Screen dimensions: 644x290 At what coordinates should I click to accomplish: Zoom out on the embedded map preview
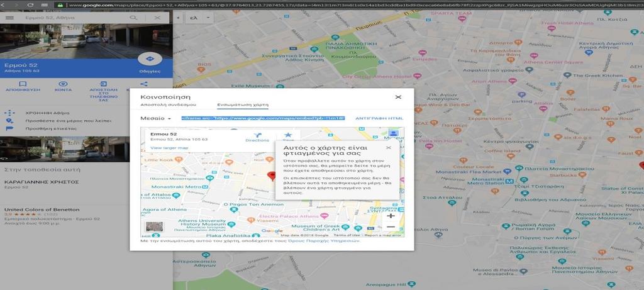391,227
